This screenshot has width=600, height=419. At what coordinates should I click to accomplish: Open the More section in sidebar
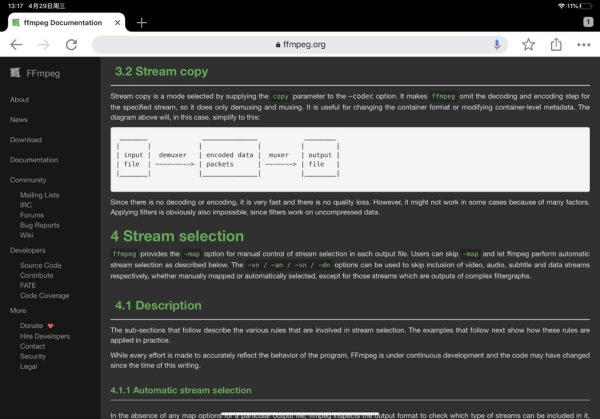(18, 311)
